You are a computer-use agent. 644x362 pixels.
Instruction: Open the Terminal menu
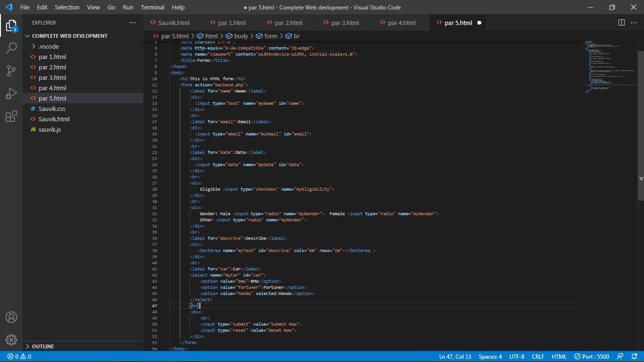pos(153,8)
